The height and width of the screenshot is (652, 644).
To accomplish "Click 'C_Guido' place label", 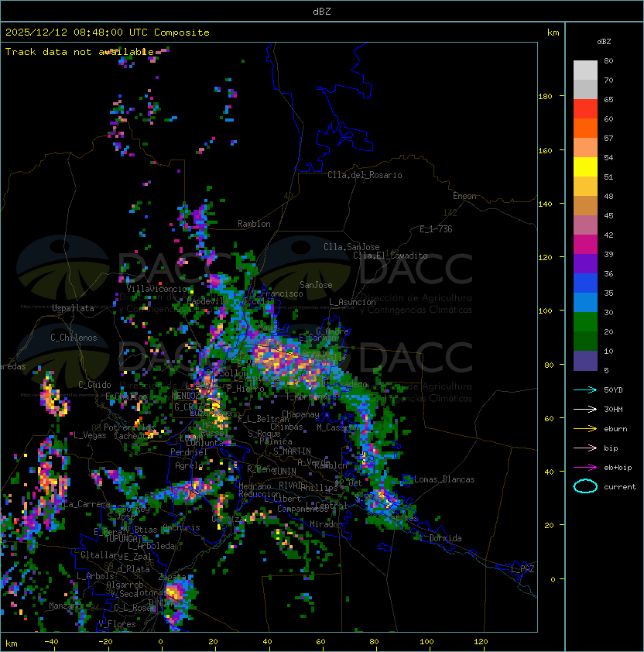I will point(94,385).
